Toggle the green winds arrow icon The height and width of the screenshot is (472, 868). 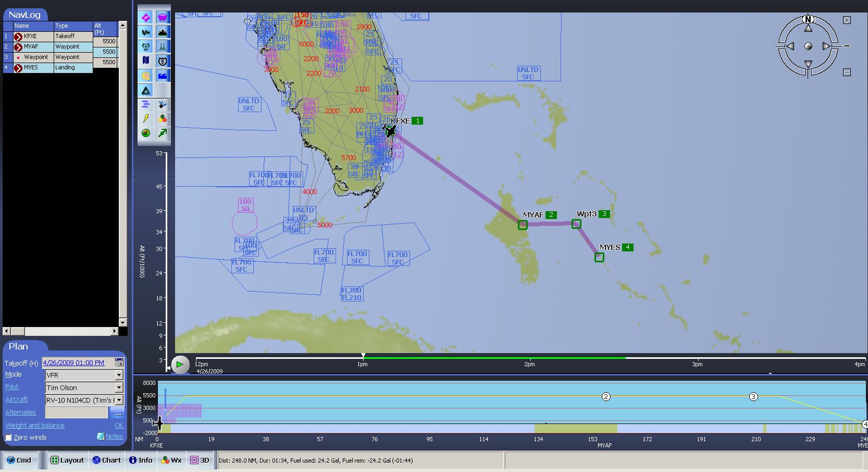point(163,133)
